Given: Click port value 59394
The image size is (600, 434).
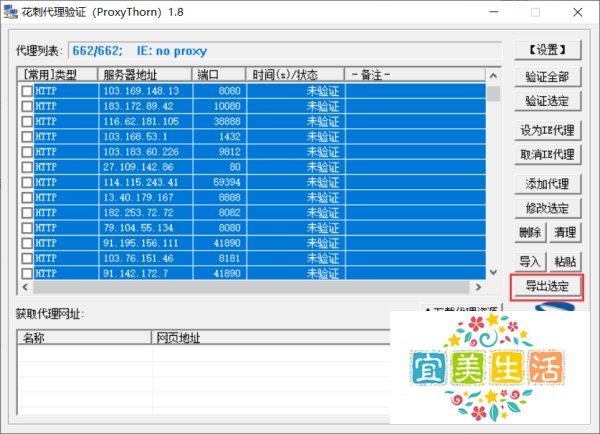Looking at the screenshot, I should 227,182.
